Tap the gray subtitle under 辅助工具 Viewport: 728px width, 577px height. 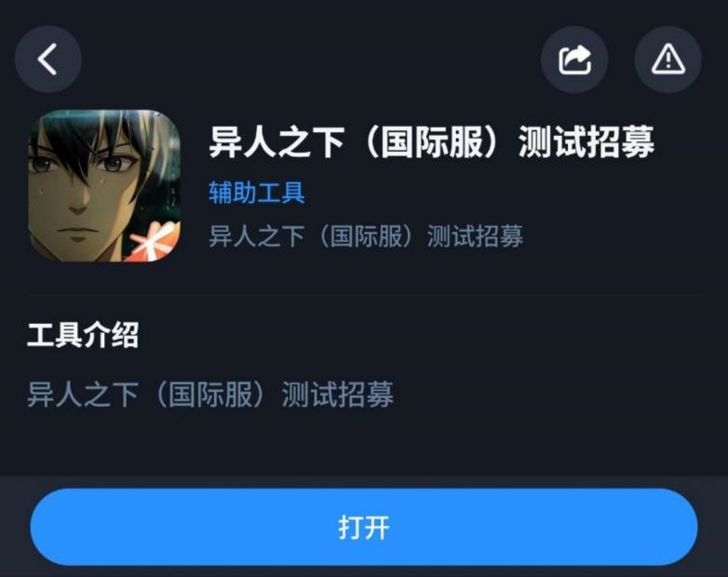(x=366, y=235)
